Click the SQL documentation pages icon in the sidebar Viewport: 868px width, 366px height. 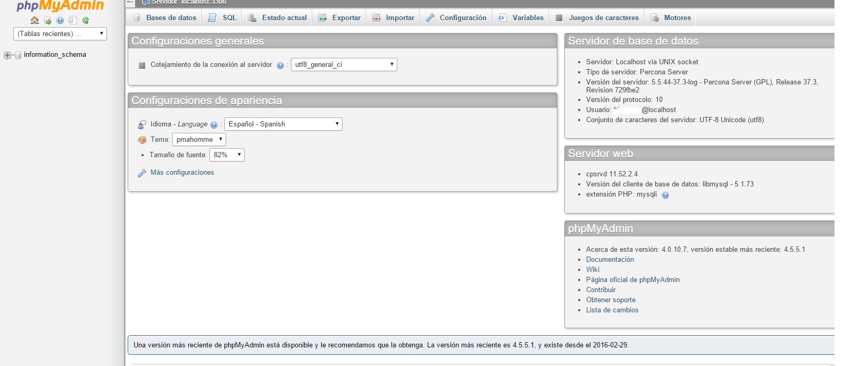click(x=73, y=20)
